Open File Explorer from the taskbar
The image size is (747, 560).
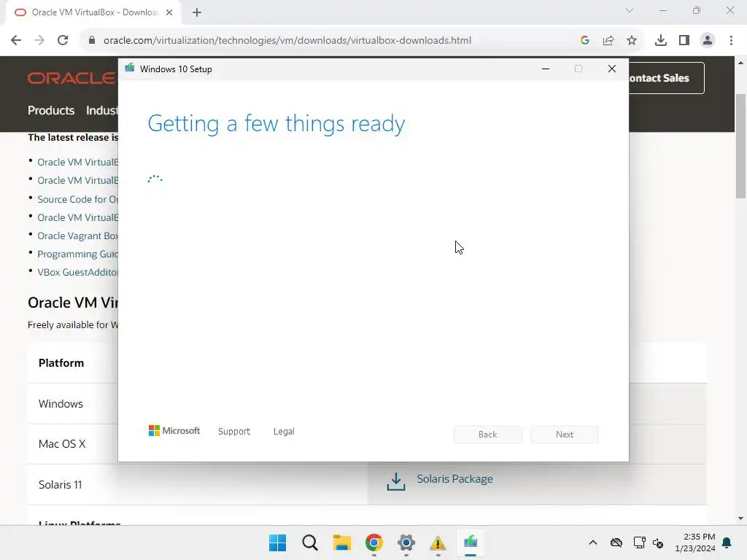click(x=341, y=542)
